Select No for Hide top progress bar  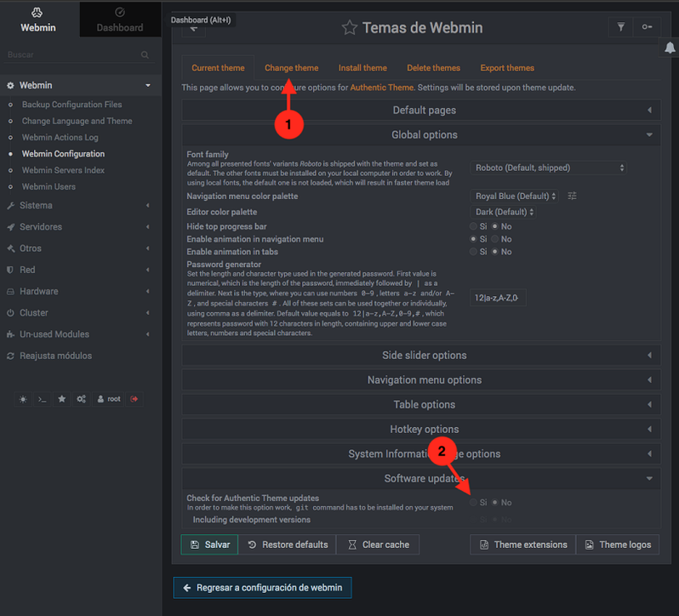[495, 226]
